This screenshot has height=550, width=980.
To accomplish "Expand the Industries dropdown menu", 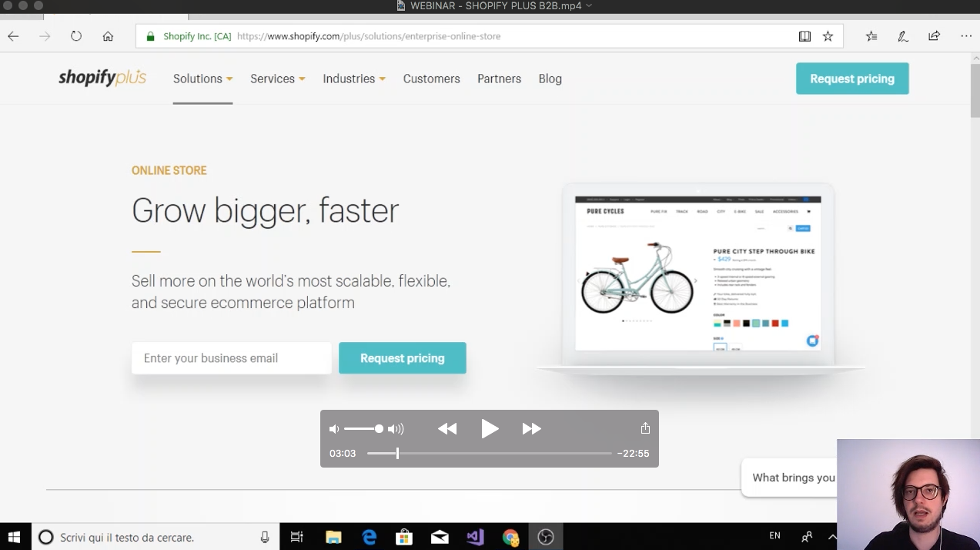I will pyautogui.click(x=354, y=79).
